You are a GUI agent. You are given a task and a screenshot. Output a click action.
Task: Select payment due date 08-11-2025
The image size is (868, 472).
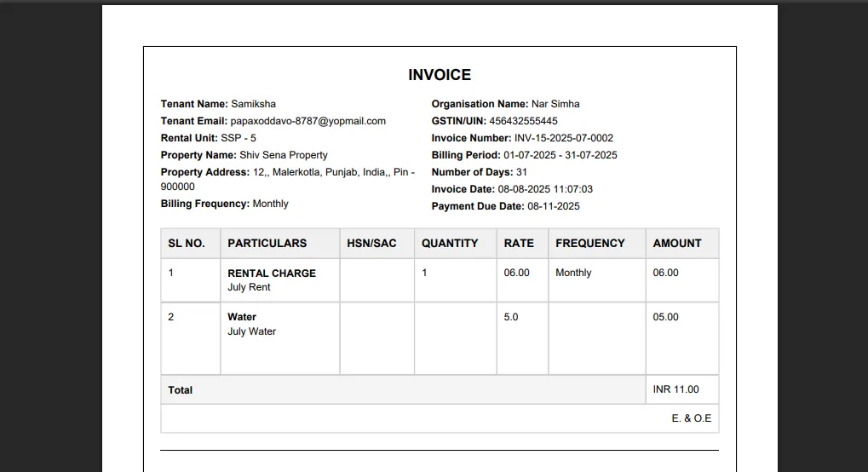[554, 207]
